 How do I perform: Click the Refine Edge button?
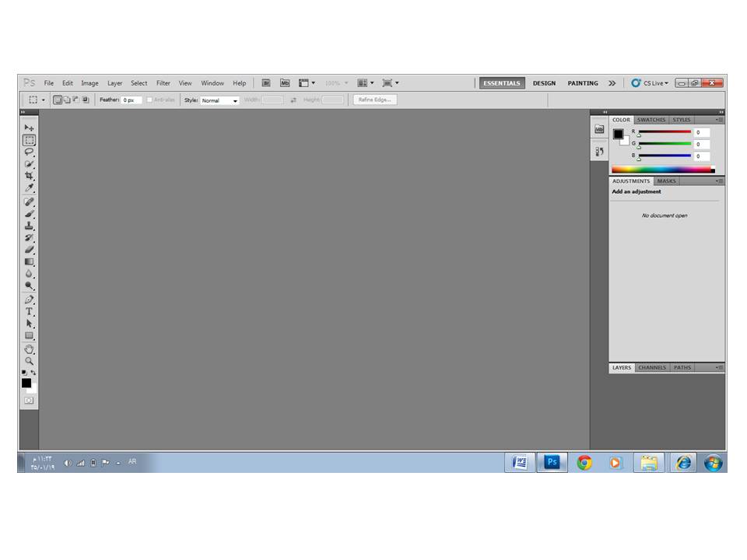[375, 100]
